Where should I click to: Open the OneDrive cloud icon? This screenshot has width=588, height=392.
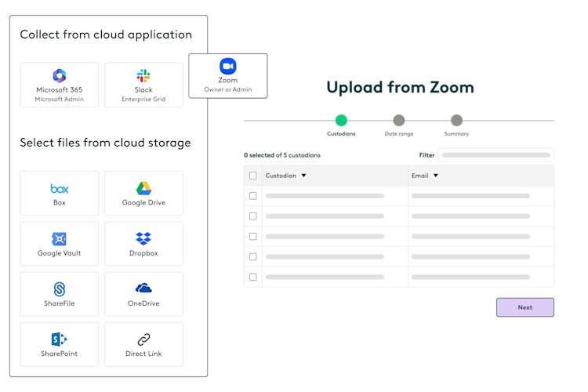point(143,288)
